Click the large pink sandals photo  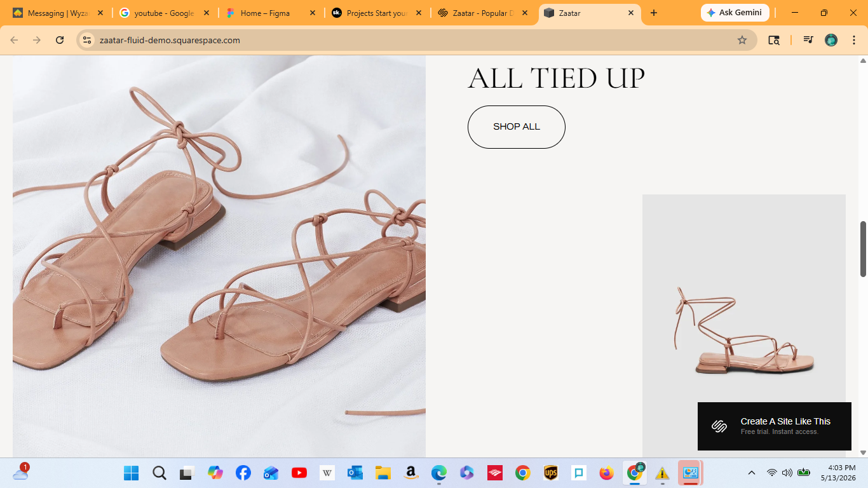219,256
